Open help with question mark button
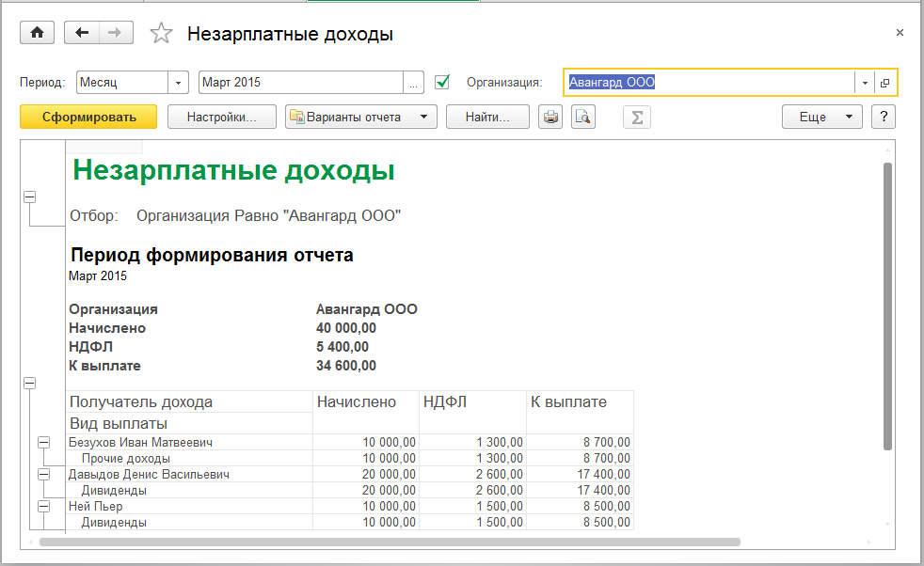Viewport: 924px width, 566px height. click(883, 117)
